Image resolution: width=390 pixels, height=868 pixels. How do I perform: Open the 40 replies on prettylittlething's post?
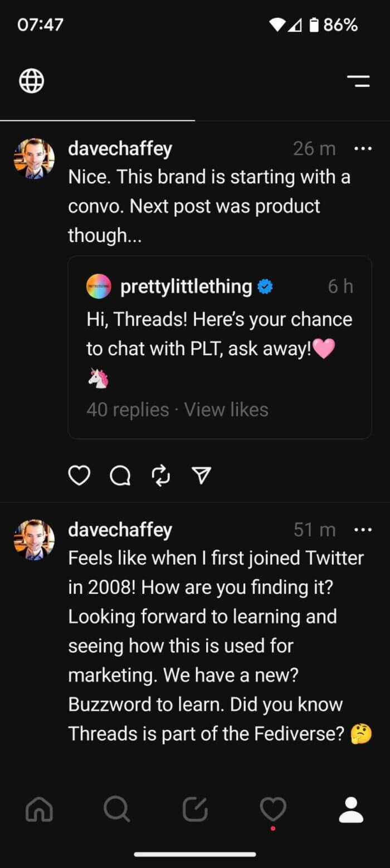coord(126,410)
